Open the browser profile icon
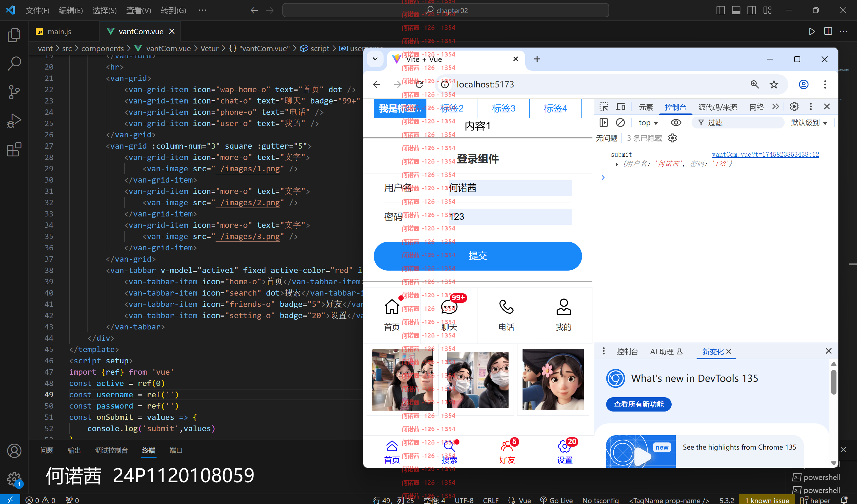Screen dimensions: 857x504 pos(804,84)
